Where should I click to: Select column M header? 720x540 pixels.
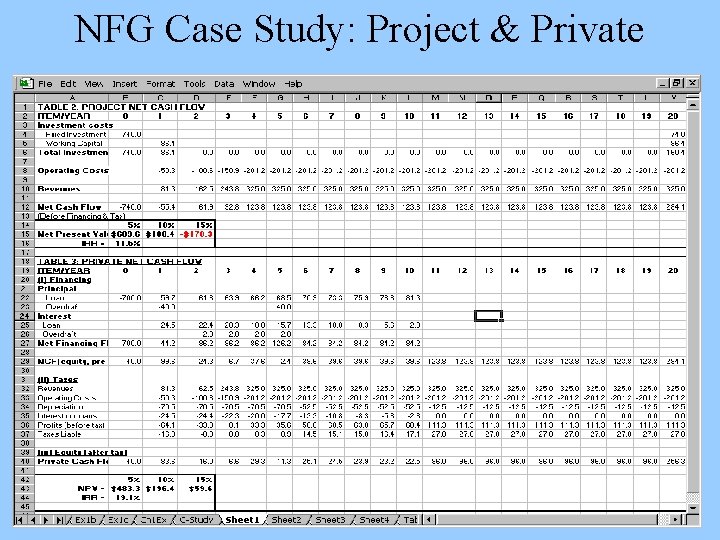[x=435, y=98]
